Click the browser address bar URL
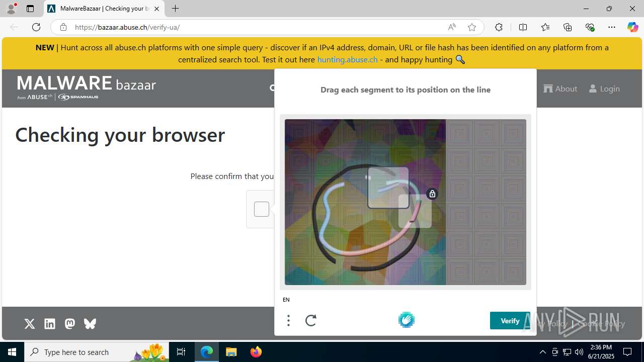This screenshot has height=362, width=644. 127,27
